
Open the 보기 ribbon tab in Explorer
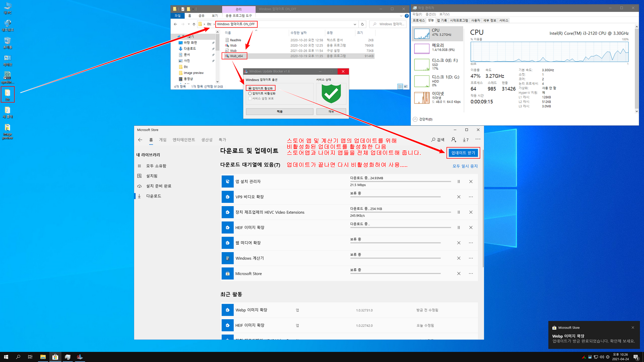tap(215, 16)
